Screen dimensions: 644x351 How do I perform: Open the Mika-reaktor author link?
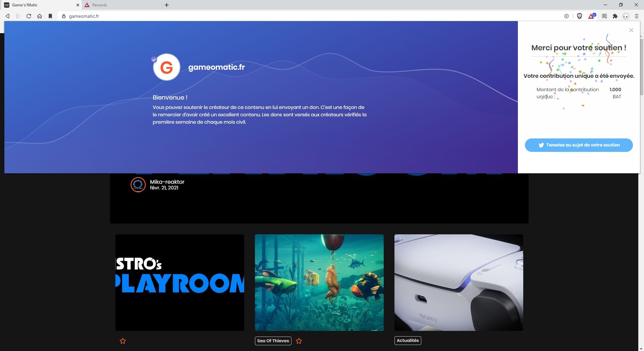click(x=167, y=182)
